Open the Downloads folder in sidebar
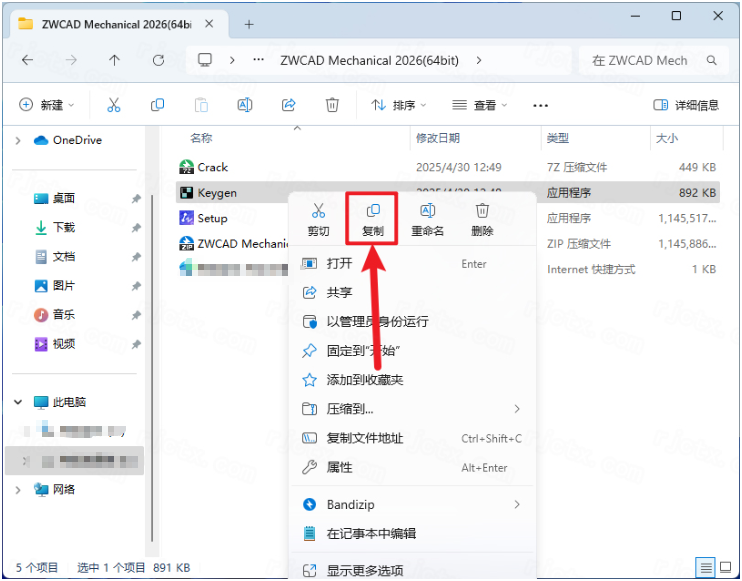This screenshot has width=742, height=581. coord(64,227)
